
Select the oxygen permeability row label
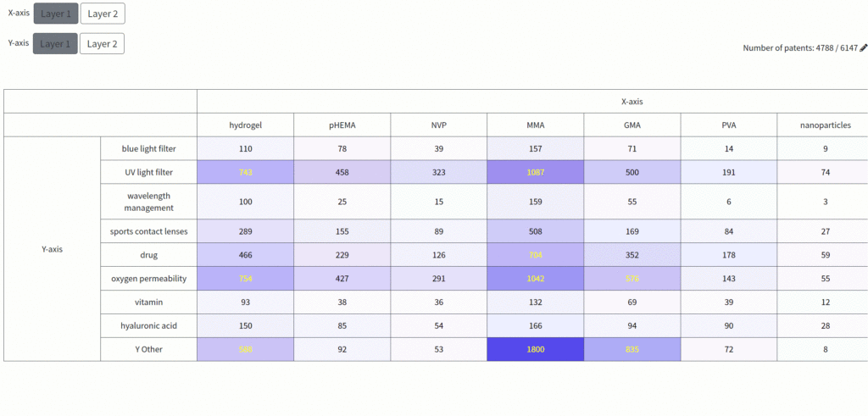(148, 278)
